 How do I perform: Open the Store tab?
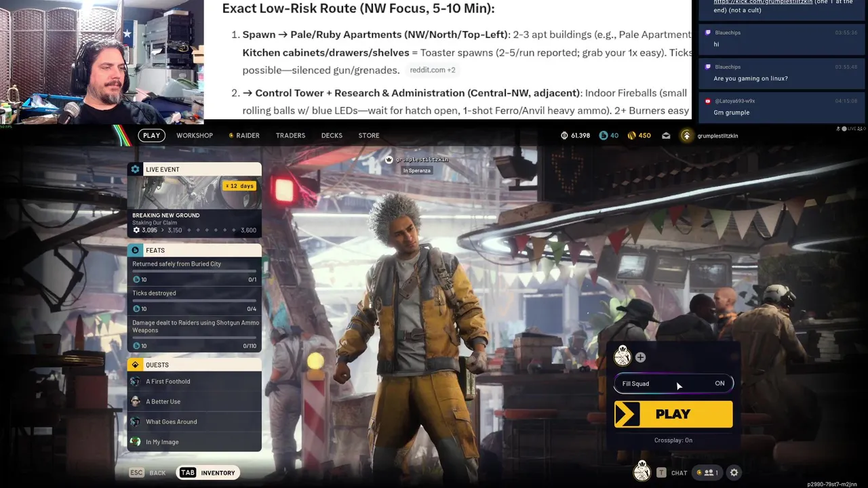point(369,136)
